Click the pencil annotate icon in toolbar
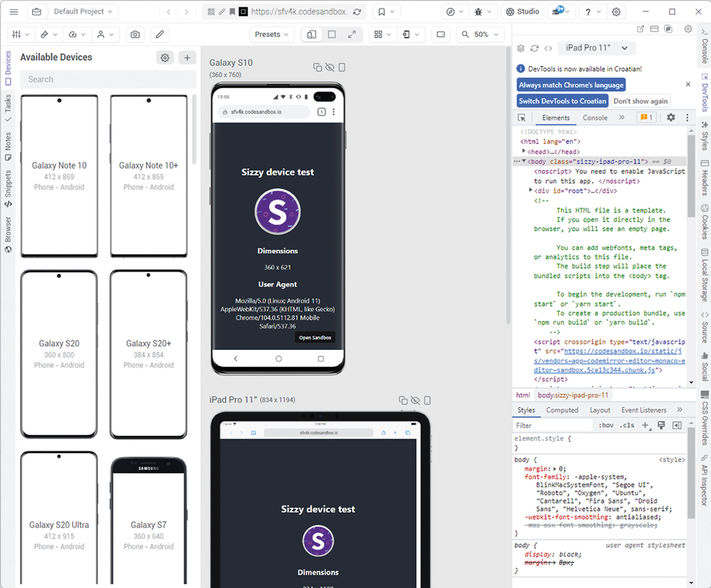 pyautogui.click(x=160, y=34)
